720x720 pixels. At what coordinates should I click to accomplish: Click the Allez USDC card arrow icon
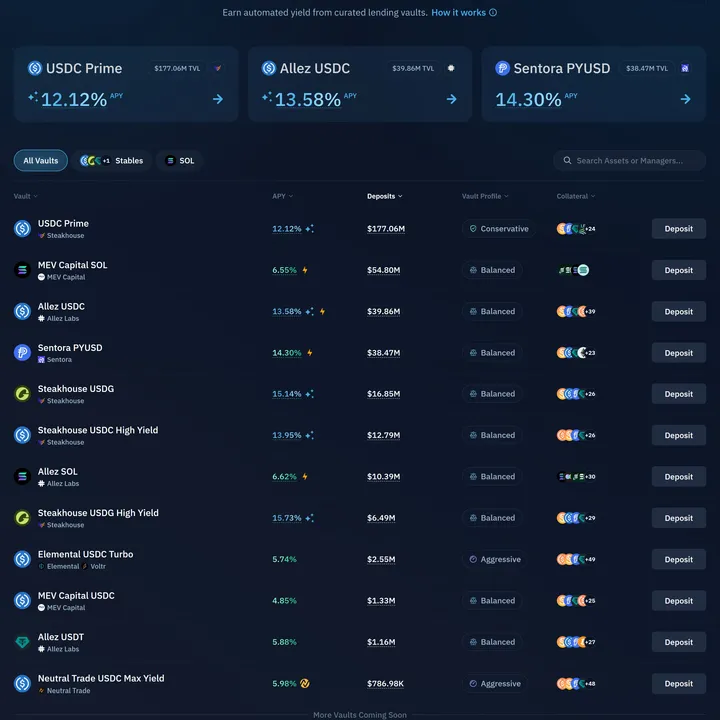click(451, 99)
